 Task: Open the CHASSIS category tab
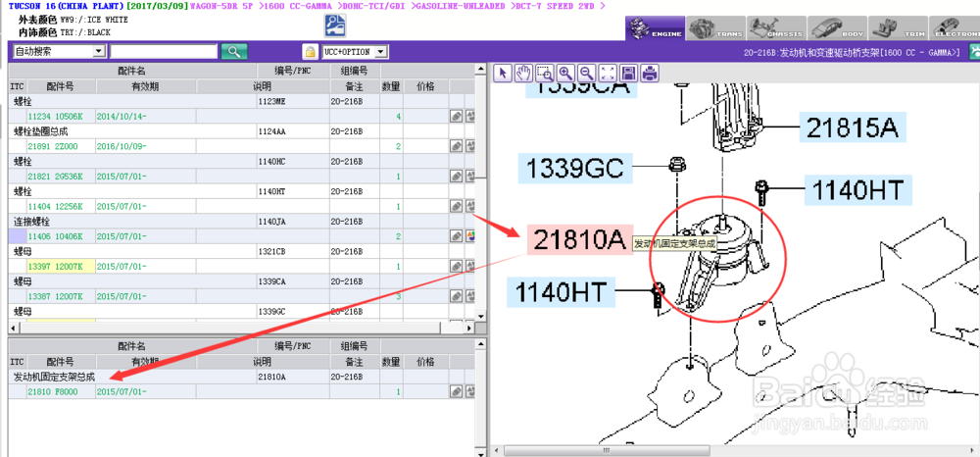click(775, 28)
